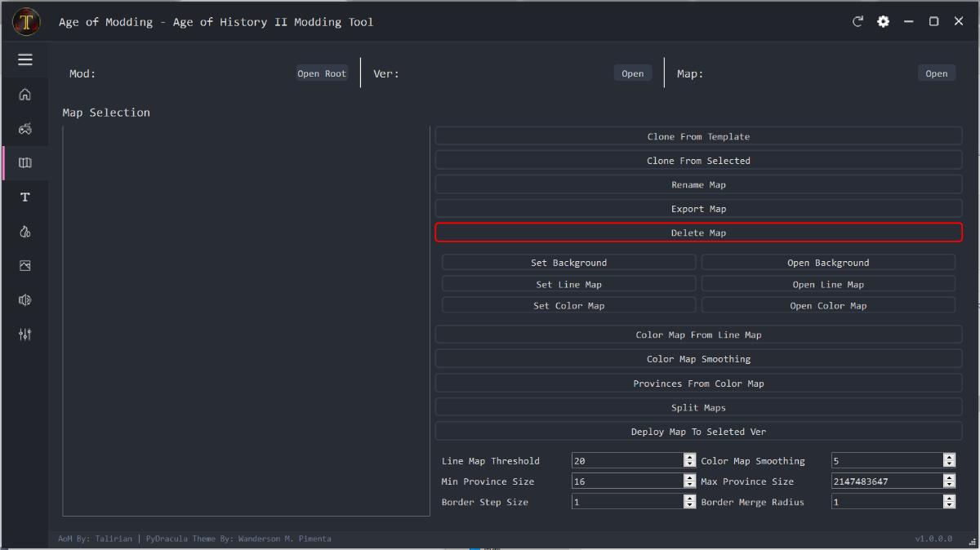The width and height of the screenshot is (980, 550).
Task: Click the 'Map Selection' heading text
Action: [x=106, y=113]
